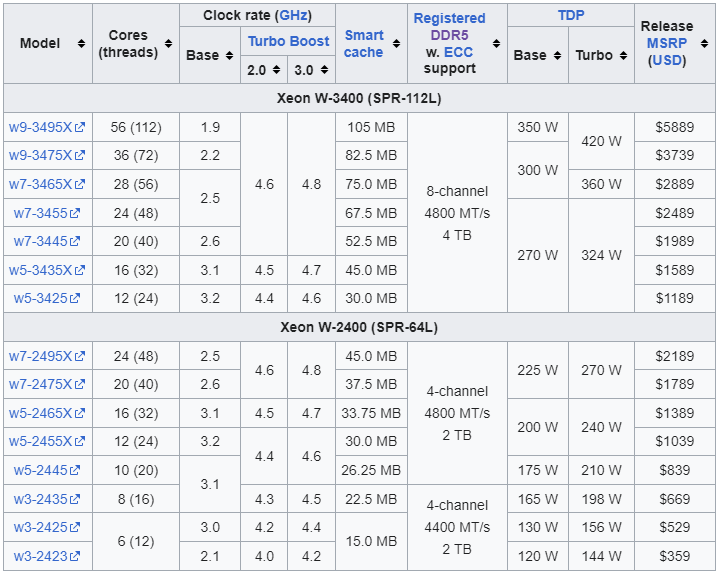Viewport: 721px width, 575px height.
Task: Open the Turbo Boost header link
Action: tap(289, 41)
